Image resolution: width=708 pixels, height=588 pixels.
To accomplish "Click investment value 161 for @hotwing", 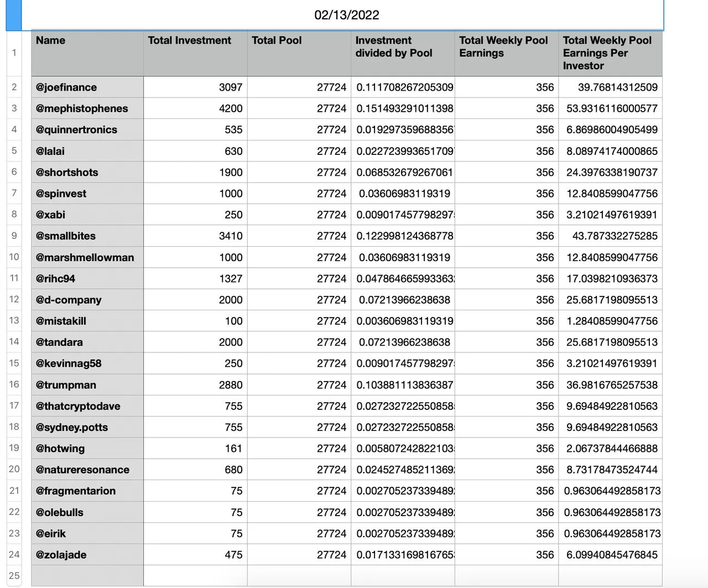I will tap(195, 448).
